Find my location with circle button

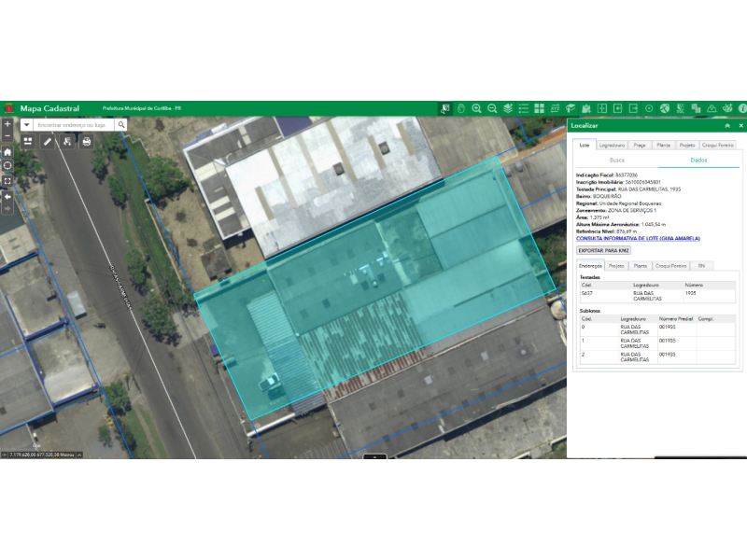click(x=7, y=166)
